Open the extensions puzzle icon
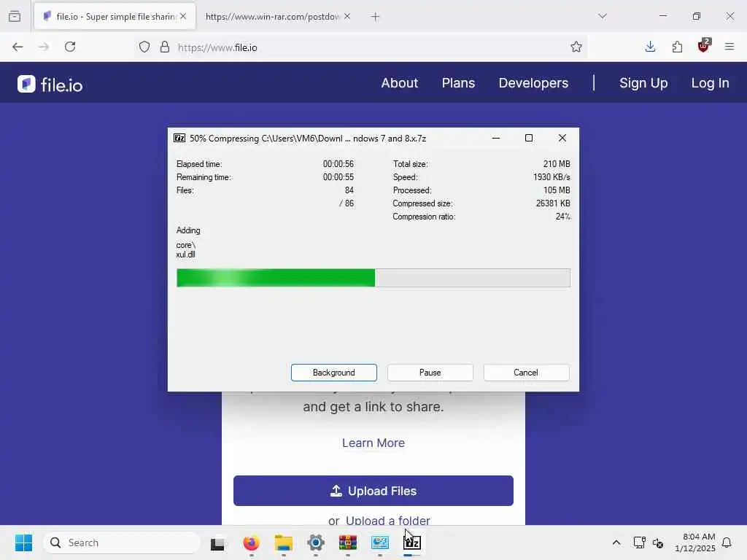The height and width of the screenshot is (560, 747). [677, 47]
